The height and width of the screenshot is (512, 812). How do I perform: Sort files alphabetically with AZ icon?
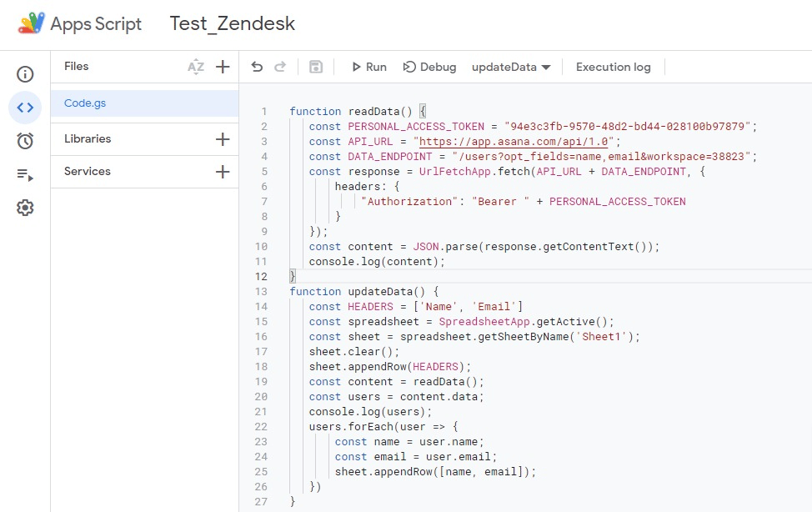(x=196, y=67)
